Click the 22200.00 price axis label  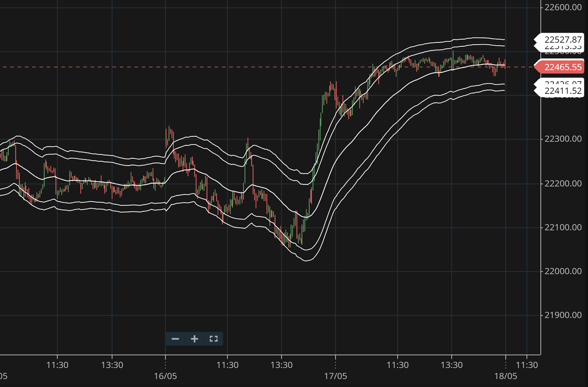tap(563, 184)
